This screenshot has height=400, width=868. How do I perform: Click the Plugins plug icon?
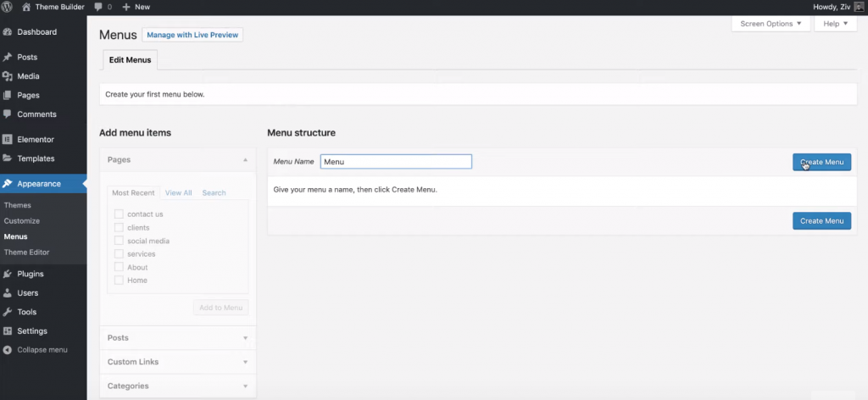point(8,274)
